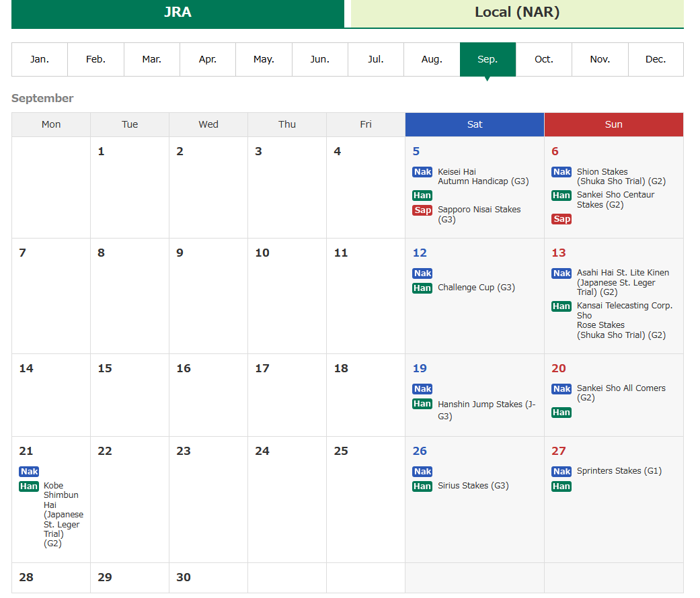Click the Sat column header
700x598 pixels.
pyautogui.click(x=475, y=124)
